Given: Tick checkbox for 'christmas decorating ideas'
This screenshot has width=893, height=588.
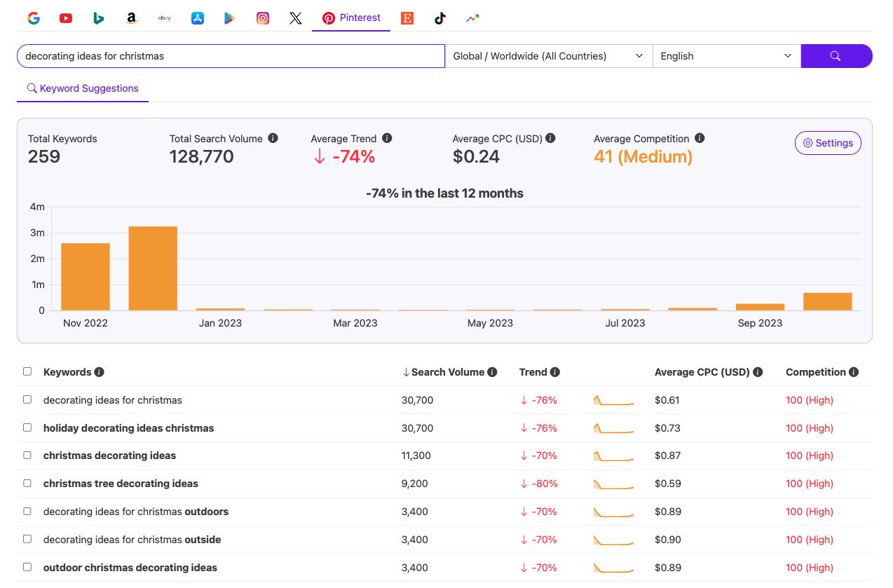Looking at the screenshot, I should pos(27,456).
